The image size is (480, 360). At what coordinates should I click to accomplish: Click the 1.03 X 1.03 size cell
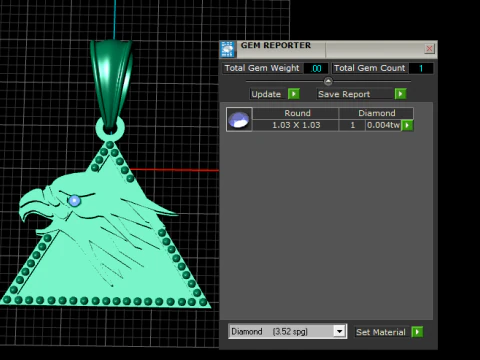[x=296, y=125]
